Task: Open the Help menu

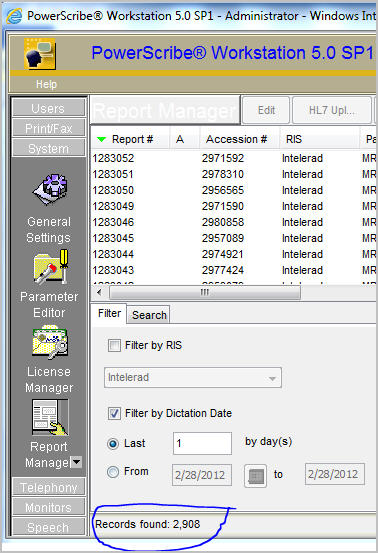Action: [x=46, y=84]
